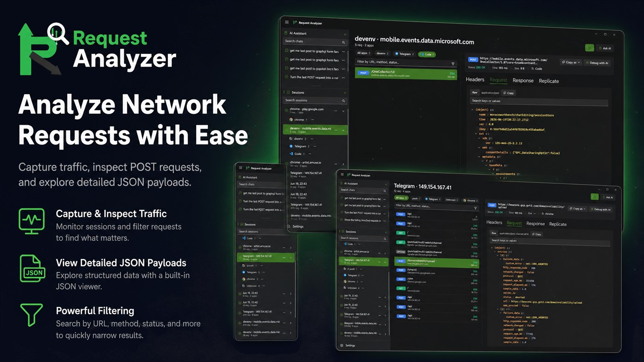Viewport: 644px width, 362px height.
Task: Click search icon beside Search sessions, bottom window
Action: pos(385,239)
